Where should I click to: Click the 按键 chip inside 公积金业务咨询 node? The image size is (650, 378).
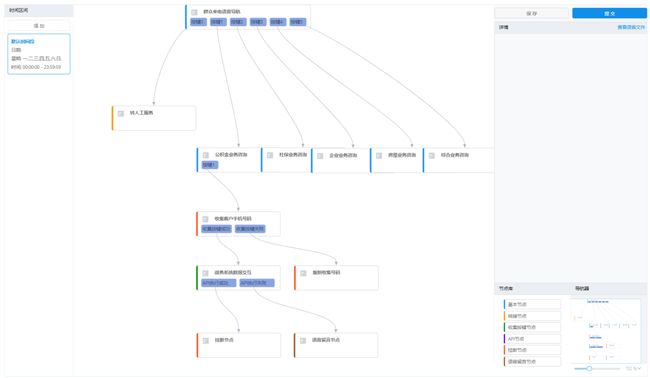210,165
